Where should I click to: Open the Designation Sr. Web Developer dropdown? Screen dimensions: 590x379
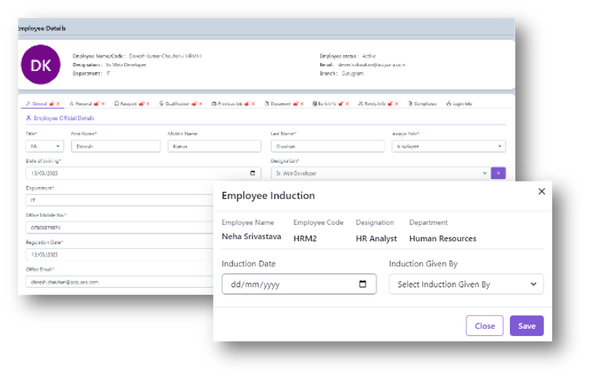pos(380,173)
